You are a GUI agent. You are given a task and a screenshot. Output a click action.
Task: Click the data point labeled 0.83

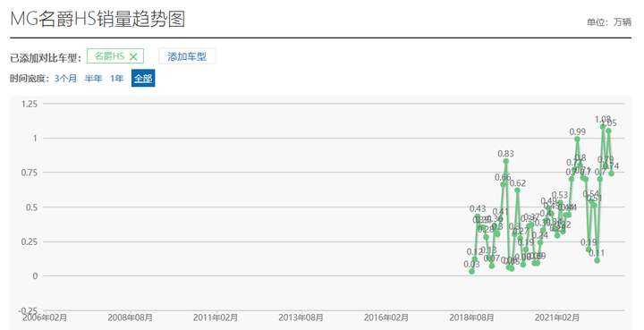[506, 161]
